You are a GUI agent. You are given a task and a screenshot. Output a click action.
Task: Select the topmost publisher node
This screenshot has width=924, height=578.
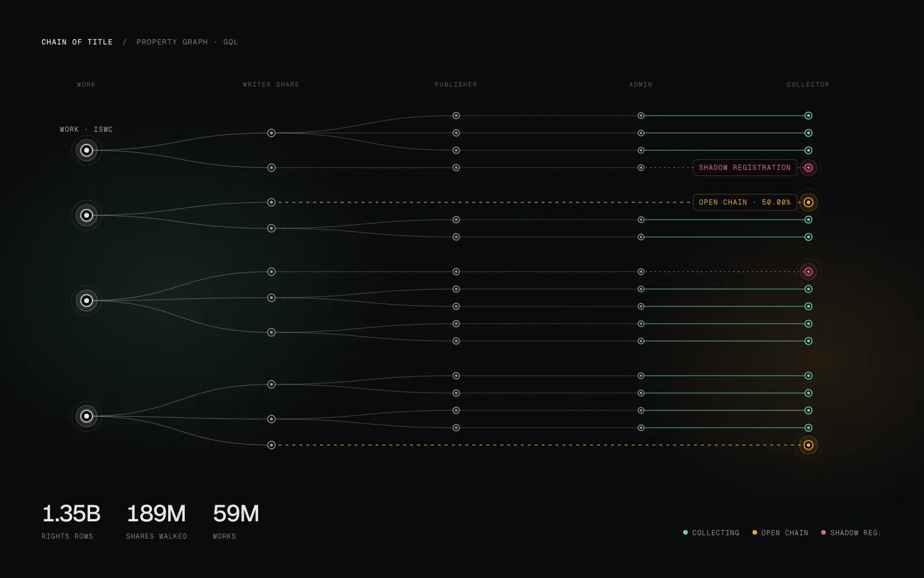coord(456,116)
